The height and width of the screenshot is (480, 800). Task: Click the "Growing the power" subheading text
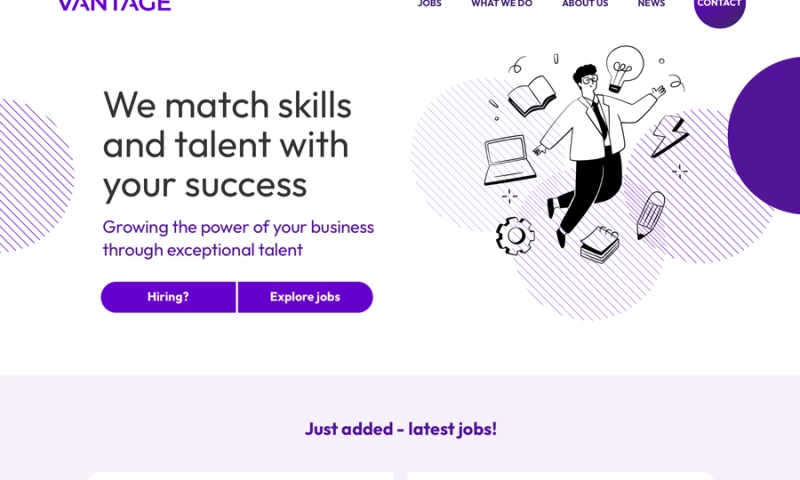238,238
